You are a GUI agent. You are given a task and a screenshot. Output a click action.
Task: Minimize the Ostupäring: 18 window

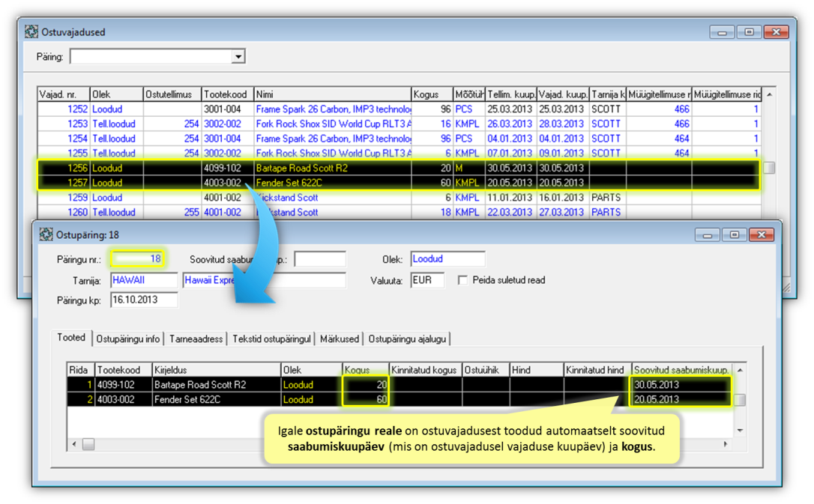tap(707, 234)
